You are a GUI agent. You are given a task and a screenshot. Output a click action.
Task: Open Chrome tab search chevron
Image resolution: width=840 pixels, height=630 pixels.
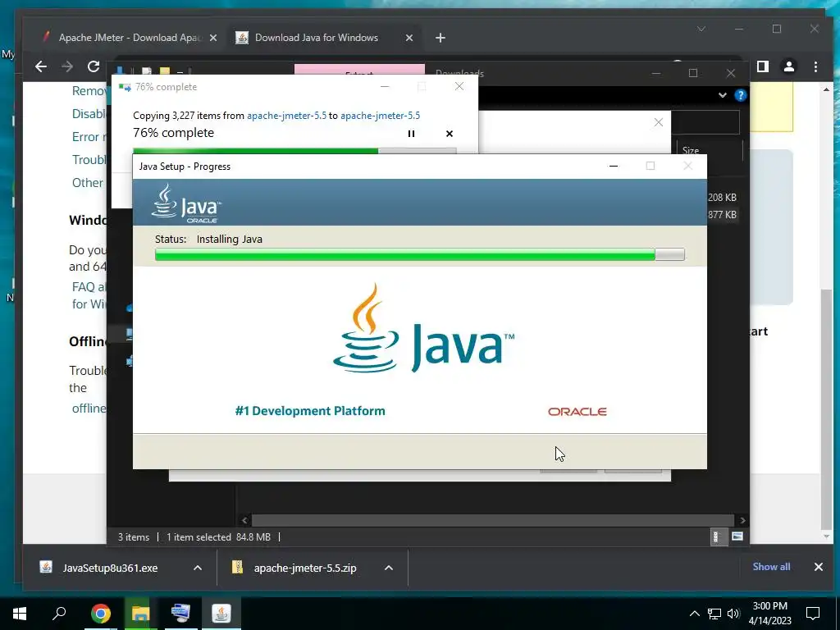[701, 29]
